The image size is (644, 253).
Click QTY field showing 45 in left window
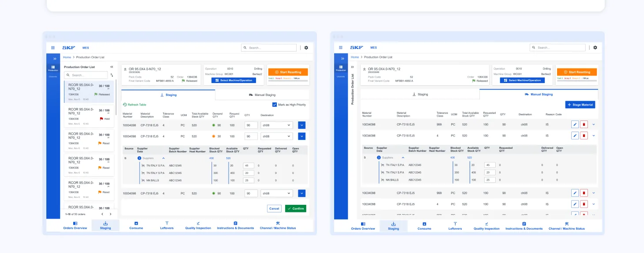pyautogui.click(x=249, y=166)
